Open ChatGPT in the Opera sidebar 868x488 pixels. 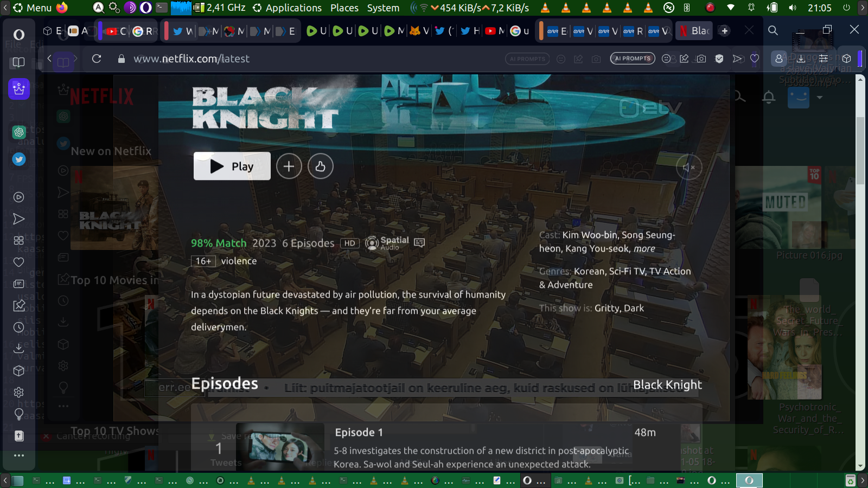point(19,132)
